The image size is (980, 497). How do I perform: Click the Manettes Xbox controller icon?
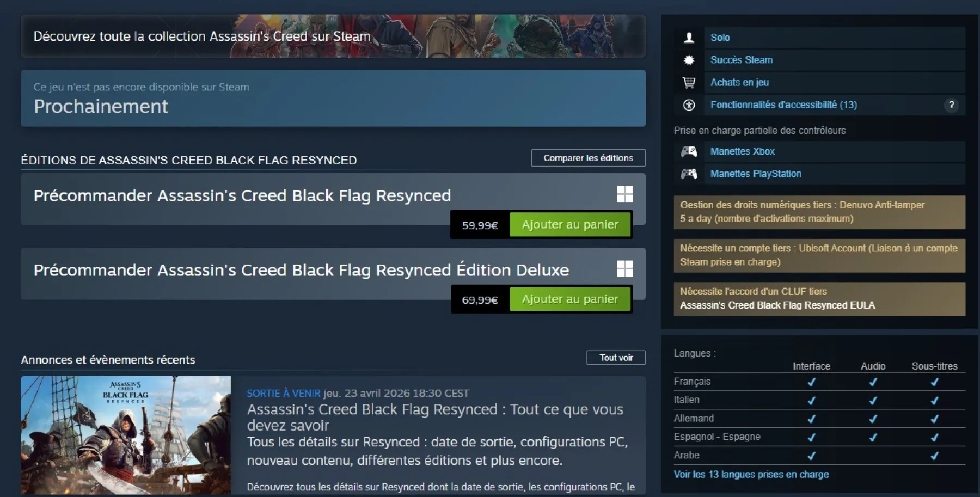click(689, 151)
